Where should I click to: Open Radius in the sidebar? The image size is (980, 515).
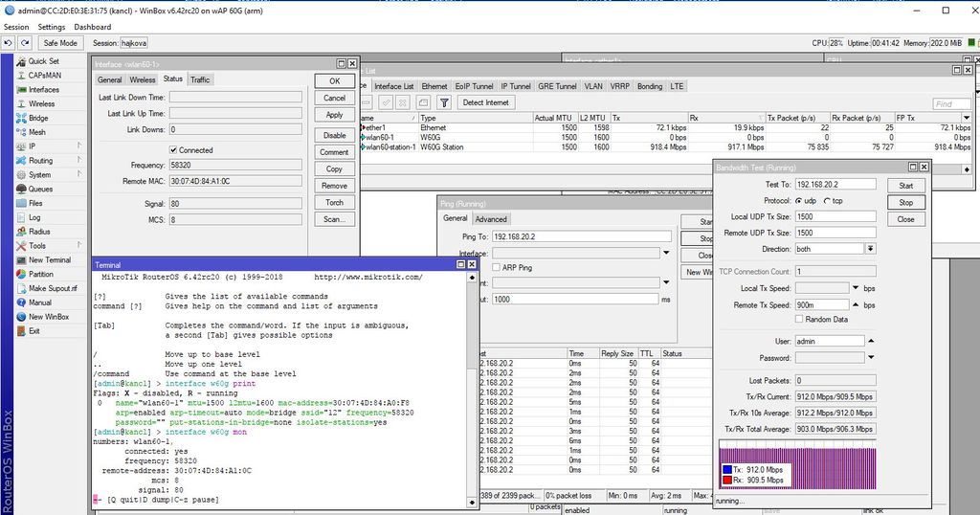(39, 232)
